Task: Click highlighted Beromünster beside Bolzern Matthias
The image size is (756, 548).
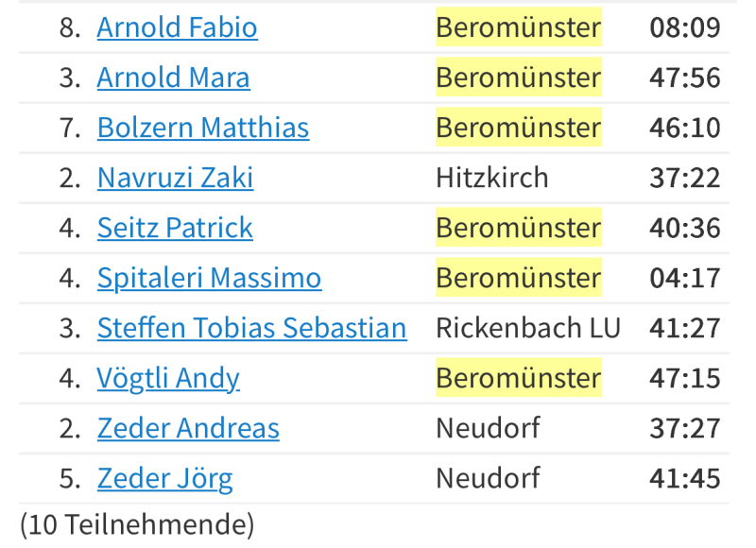Action: (518, 128)
